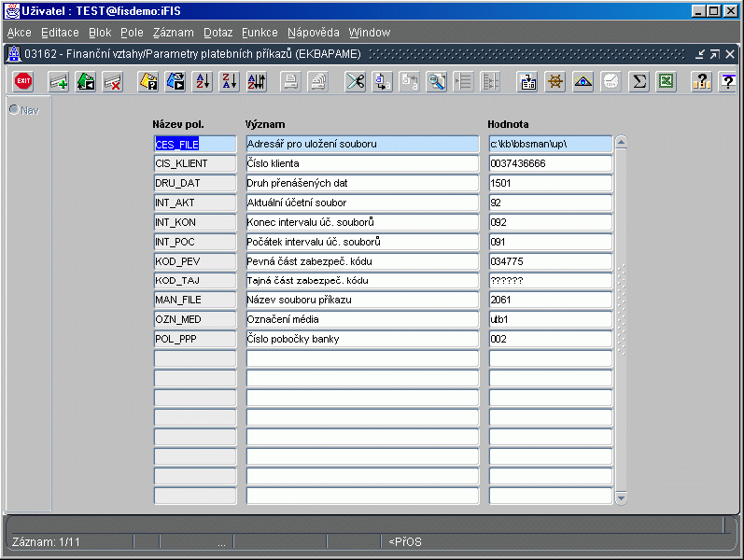
Task: Click the 'Číslo klienta' meaning field
Action: pos(362,163)
